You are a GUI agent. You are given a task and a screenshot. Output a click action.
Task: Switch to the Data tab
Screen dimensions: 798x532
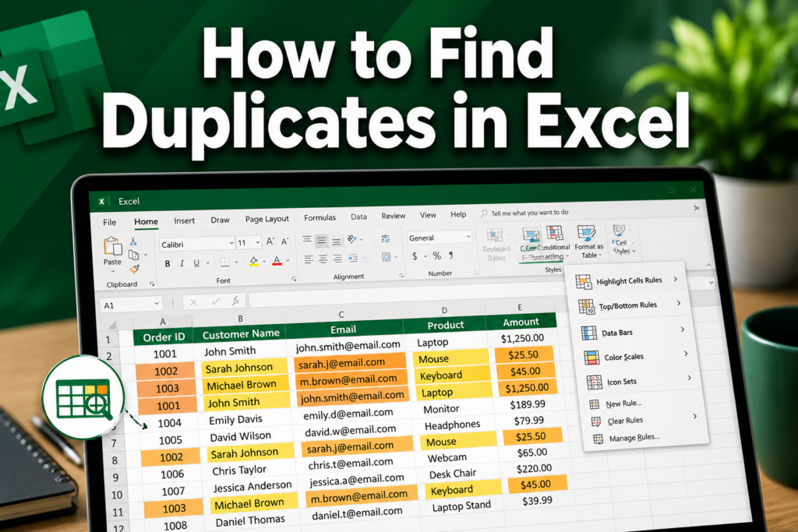tap(358, 217)
